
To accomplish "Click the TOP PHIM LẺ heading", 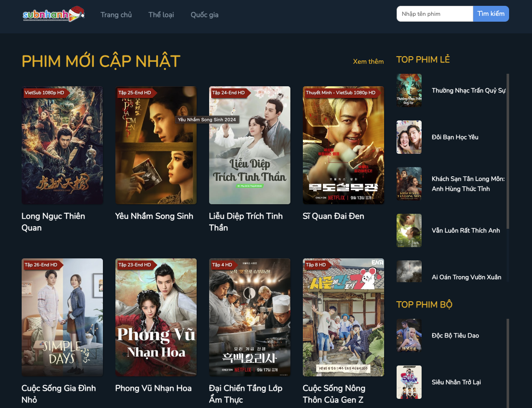I will (423, 60).
